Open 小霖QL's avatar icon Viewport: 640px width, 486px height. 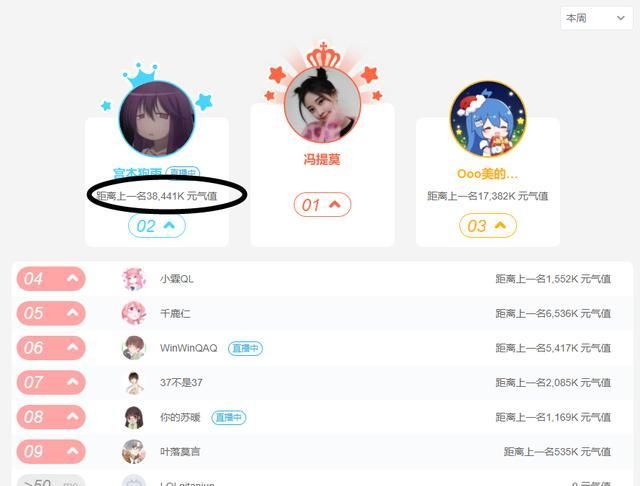[134, 279]
